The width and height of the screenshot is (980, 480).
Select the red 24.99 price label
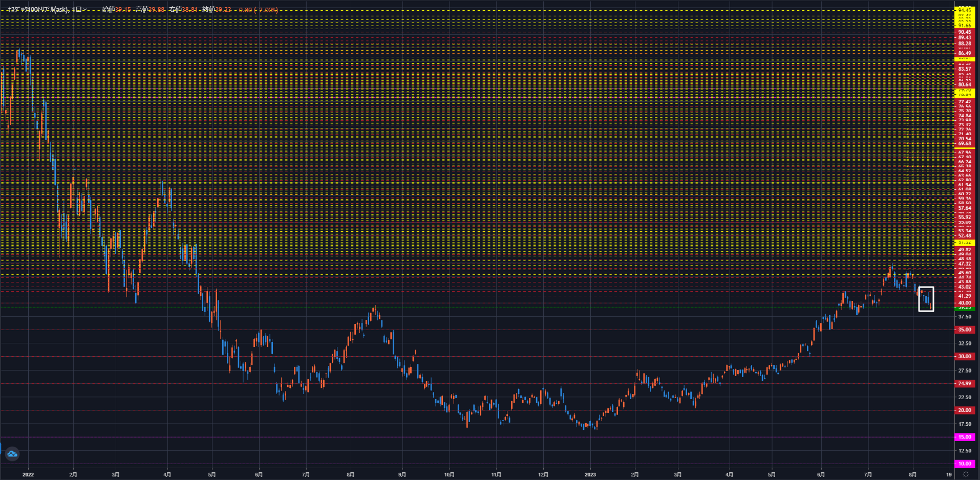point(965,383)
